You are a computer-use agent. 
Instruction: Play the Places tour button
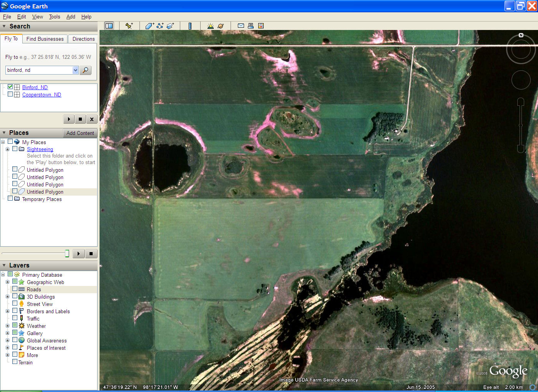click(78, 254)
